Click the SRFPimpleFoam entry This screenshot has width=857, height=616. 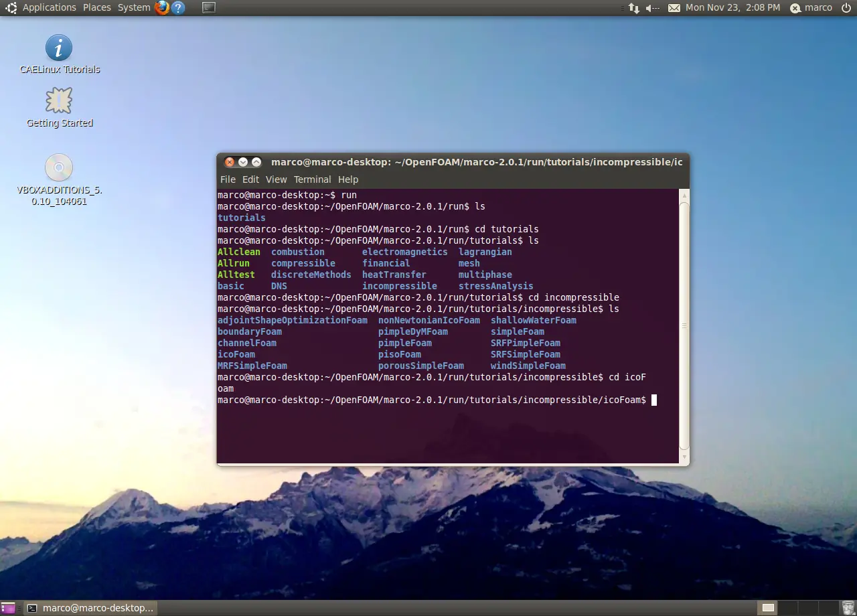click(526, 343)
